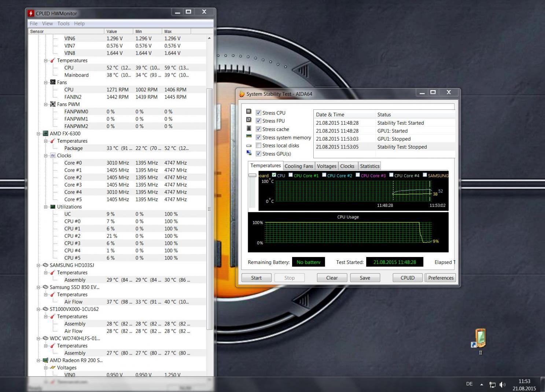
Task: Open the Tools menu in HWMonitor
Action: pos(63,23)
